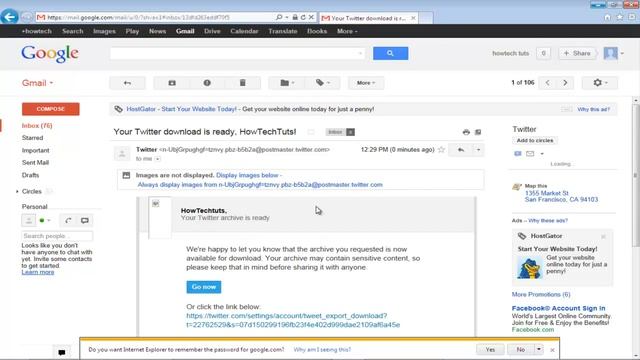The width and height of the screenshot is (640, 360).
Task: Print the email with the printer icon
Action: pos(466,132)
